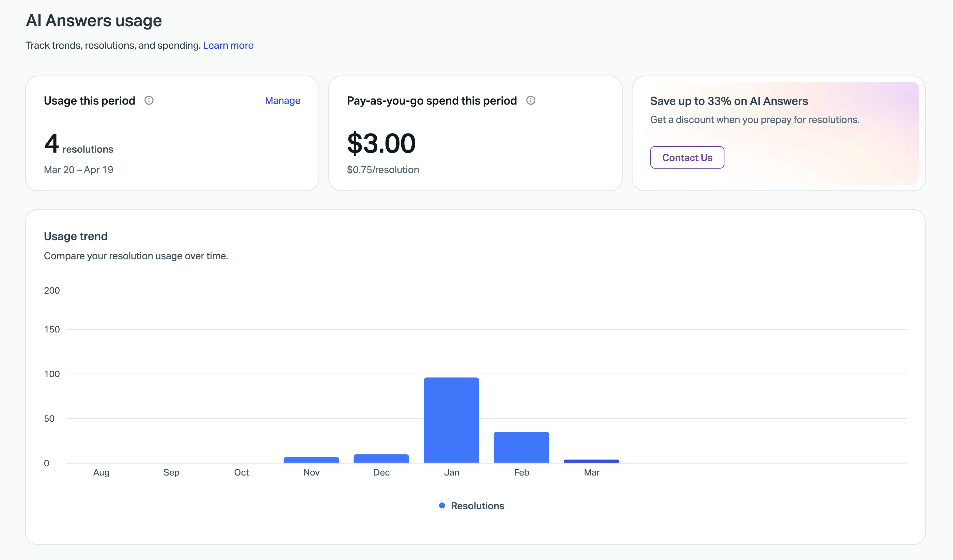
Task: Toggle the Resolutions legend item
Action: pos(477,505)
